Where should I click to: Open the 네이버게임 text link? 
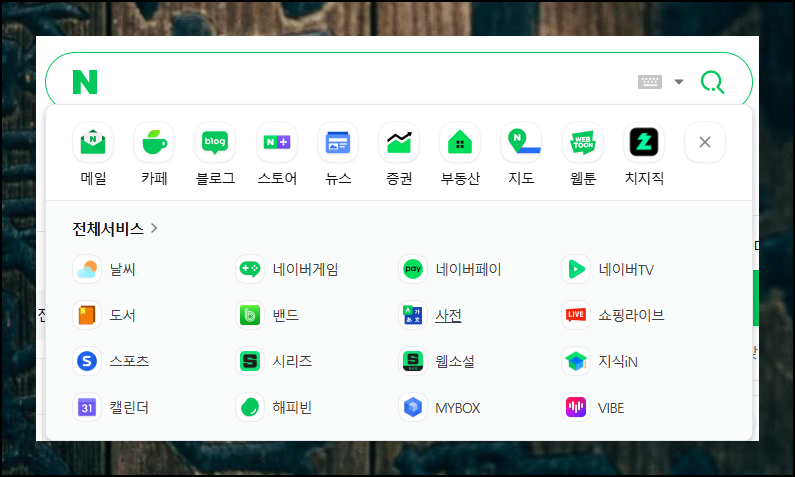coord(305,270)
